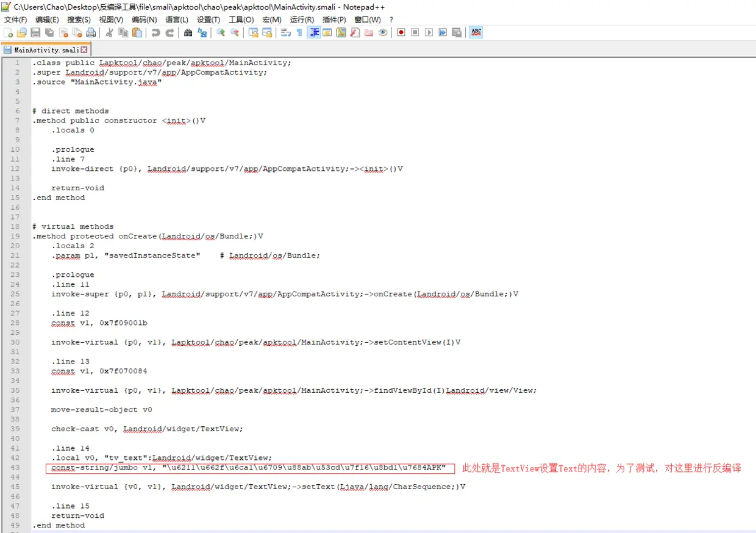
Task: Open the 搜索(S) menu
Action: coord(79,20)
